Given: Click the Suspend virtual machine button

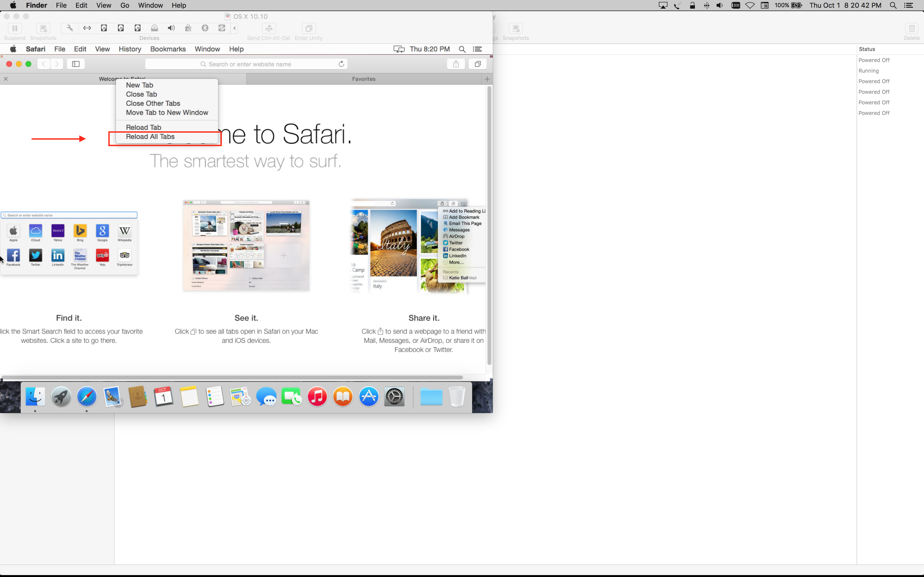Looking at the screenshot, I should (14, 28).
